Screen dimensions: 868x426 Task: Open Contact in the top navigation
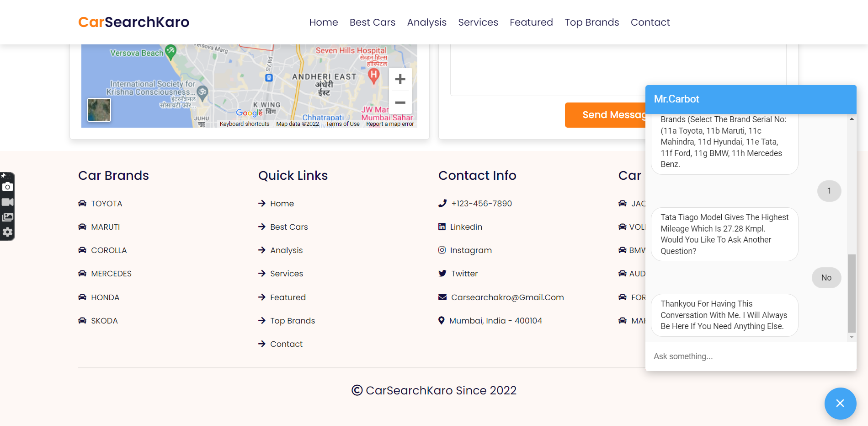pyautogui.click(x=650, y=22)
